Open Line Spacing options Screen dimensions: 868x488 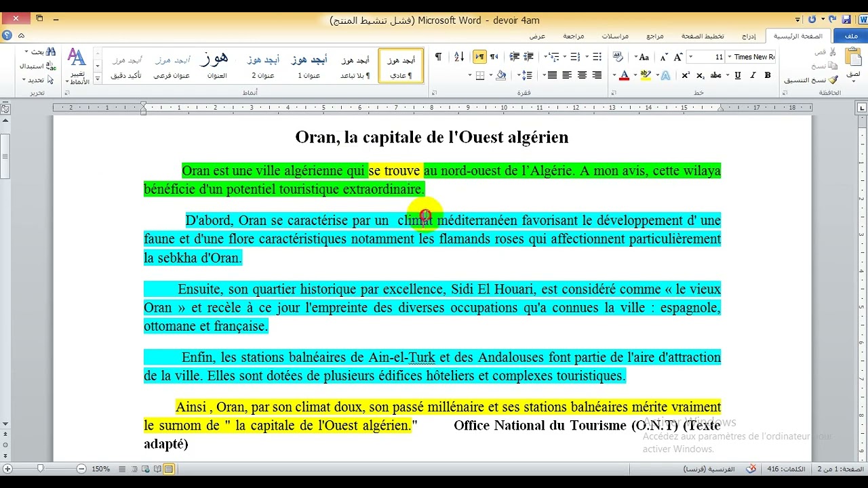[526, 75]
